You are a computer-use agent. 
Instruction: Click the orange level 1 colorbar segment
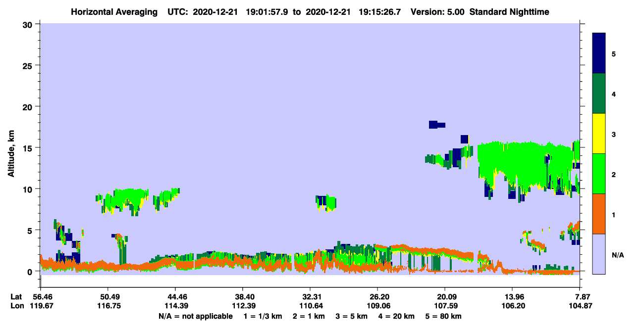[x=599, y=214]
